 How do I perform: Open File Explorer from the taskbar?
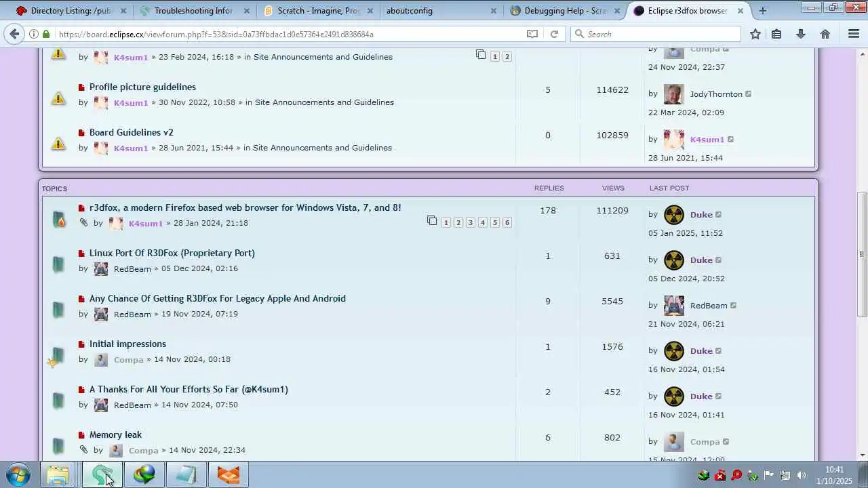pos(58,474)
